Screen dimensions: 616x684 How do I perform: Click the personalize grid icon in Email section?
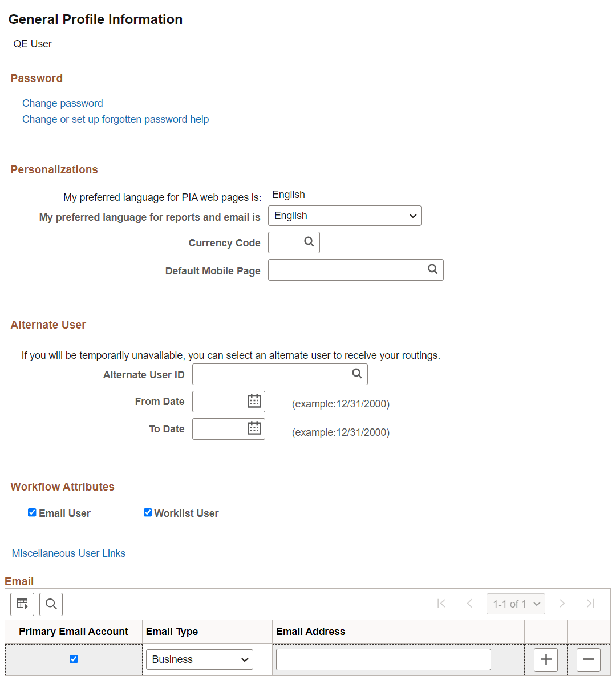22,604
